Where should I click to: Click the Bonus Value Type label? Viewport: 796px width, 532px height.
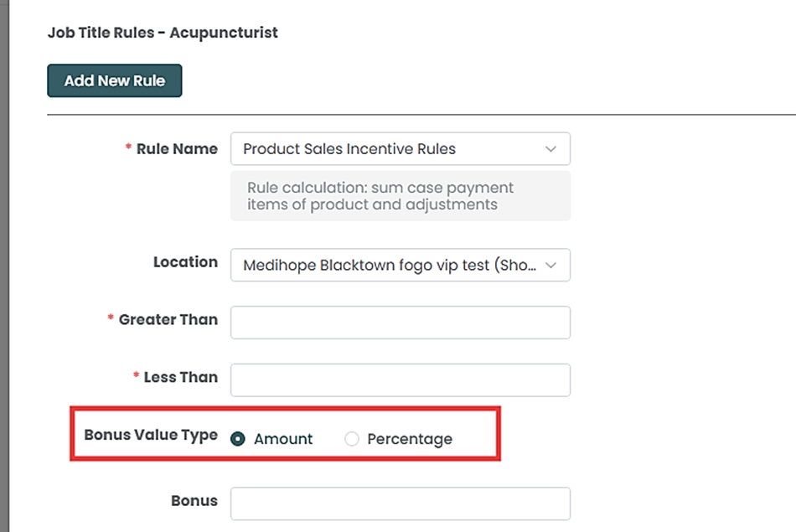tap(151, 436)
